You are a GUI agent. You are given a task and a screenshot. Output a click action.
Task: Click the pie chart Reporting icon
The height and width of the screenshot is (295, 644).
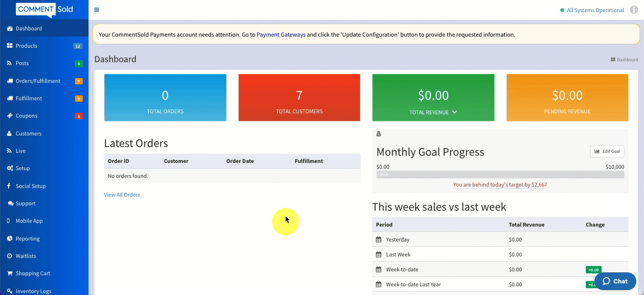(10, 239)
